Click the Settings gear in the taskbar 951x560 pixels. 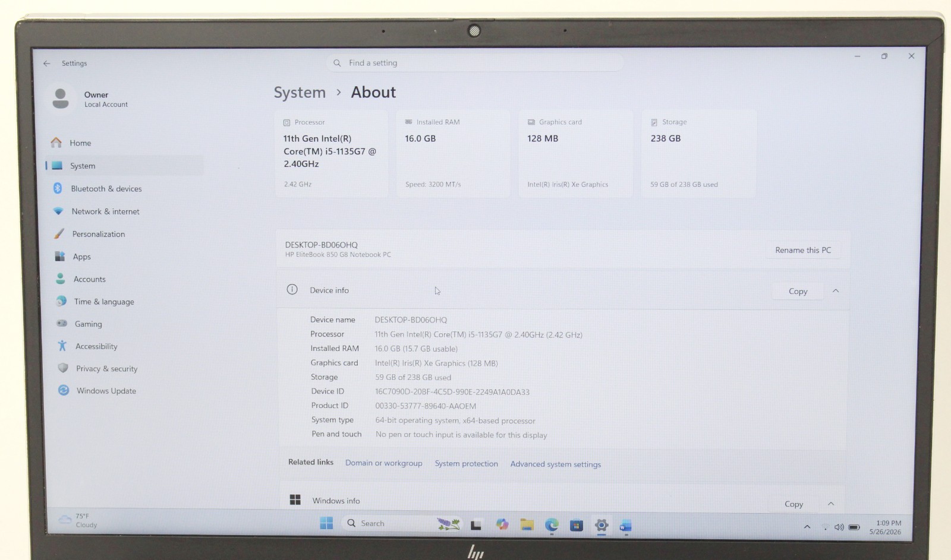pyautogui.click(x=602, y=526)
